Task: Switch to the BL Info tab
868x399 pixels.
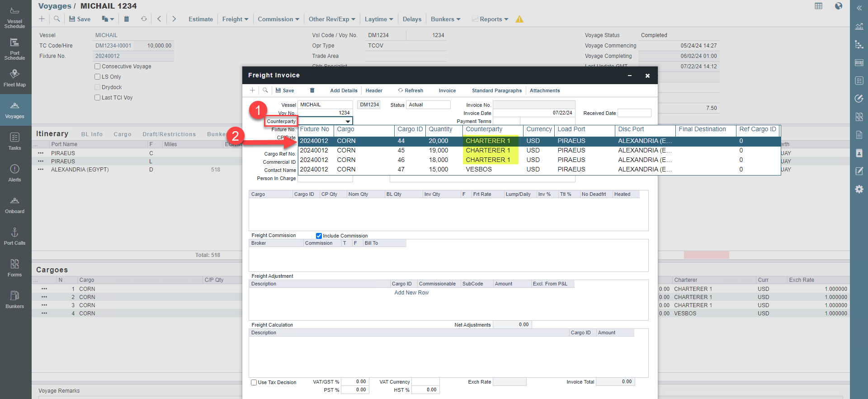Action: point(92,134)
